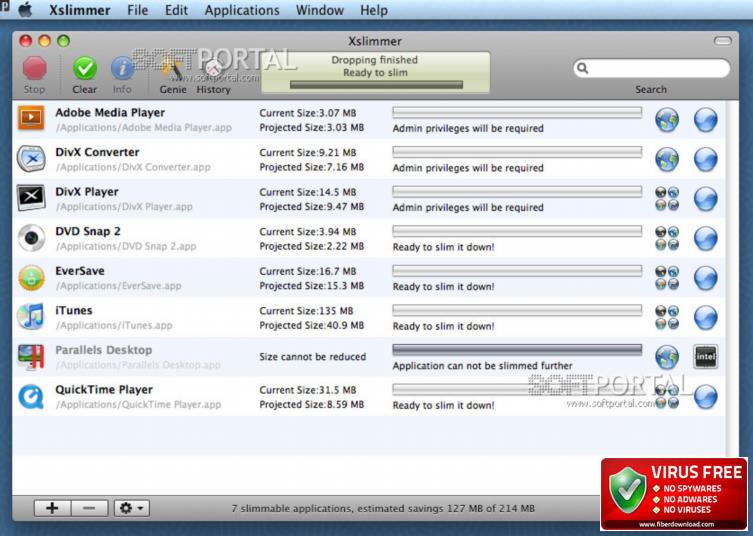753x536 pixels.
Task: Open the Genie toolbar icon
Action: coord(172,68)
